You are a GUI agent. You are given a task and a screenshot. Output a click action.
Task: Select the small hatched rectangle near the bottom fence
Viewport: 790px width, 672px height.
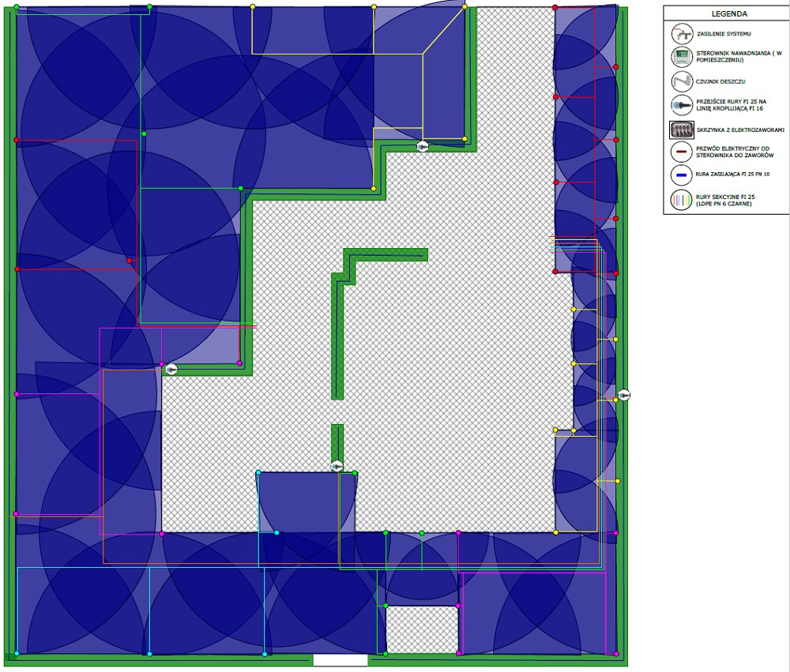(422, 629)
